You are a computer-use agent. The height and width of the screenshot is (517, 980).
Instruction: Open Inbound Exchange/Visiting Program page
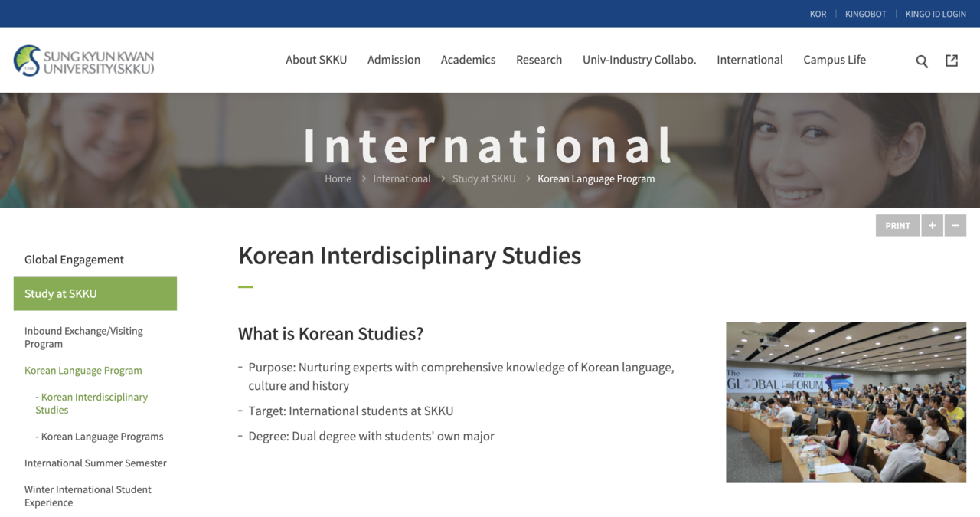pos(83,337)
